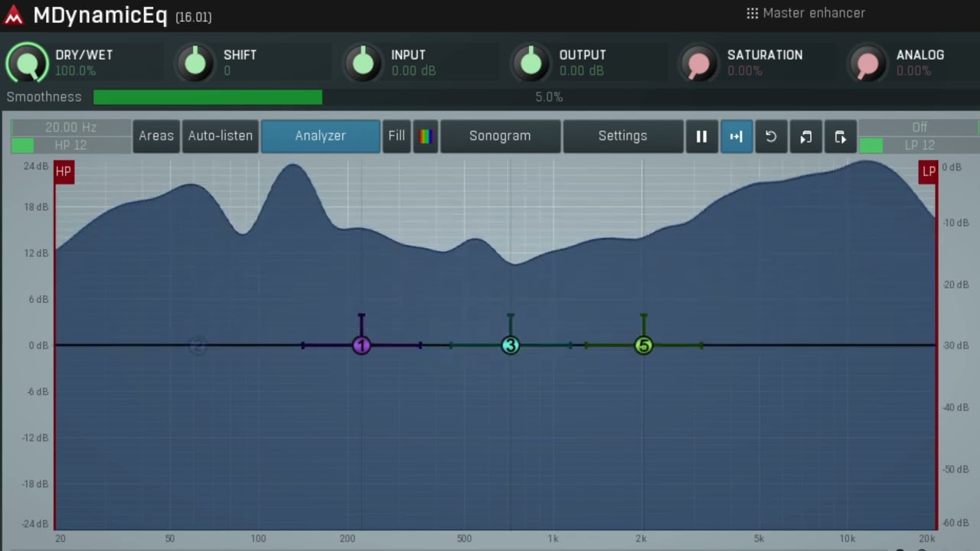
Task: Select EQ band node 1
Action: click(x=361, y=346)
